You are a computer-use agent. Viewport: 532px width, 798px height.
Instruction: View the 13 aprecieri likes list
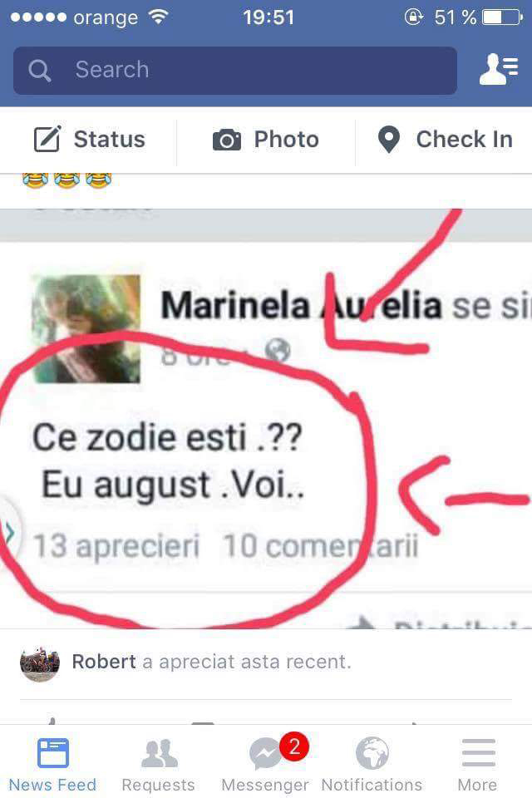[x=116, y=546]
